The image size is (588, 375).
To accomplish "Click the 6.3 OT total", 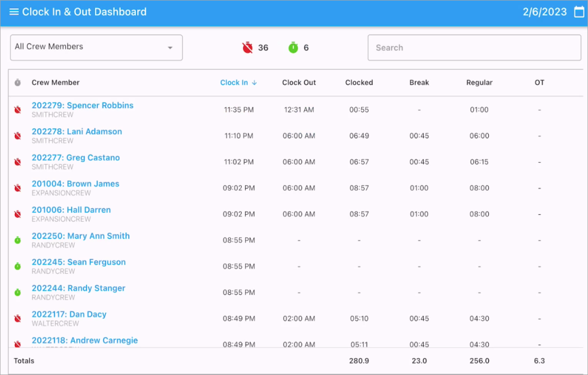I will click(x=539, y=361).
